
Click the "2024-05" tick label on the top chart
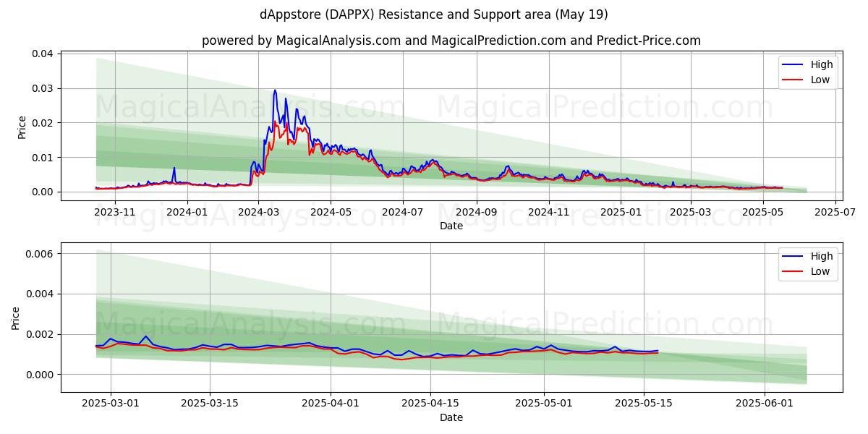pyautogui.click(x=331, y=212)
